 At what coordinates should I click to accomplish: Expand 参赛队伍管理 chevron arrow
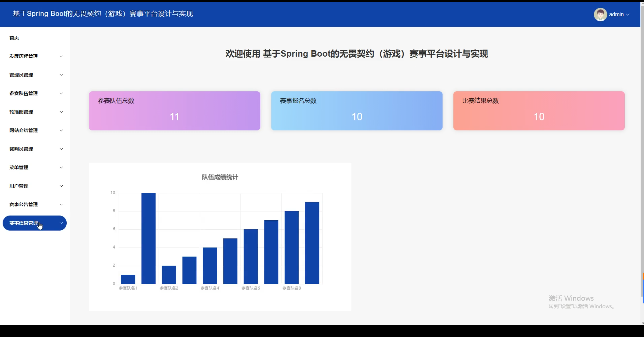pos(61,93)
